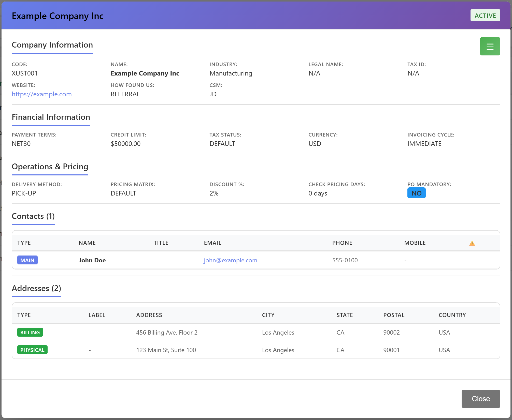Click the MAIN contact type badge
Image resolution: width=512 pixels, height=420 pixels.
(x=27, y=260)
